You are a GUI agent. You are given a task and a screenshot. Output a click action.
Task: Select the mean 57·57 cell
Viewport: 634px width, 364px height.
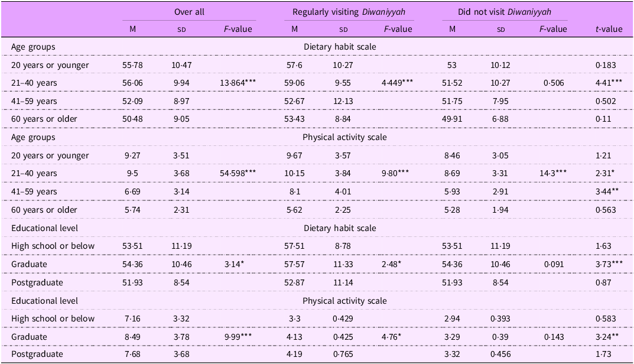[294, 265]
